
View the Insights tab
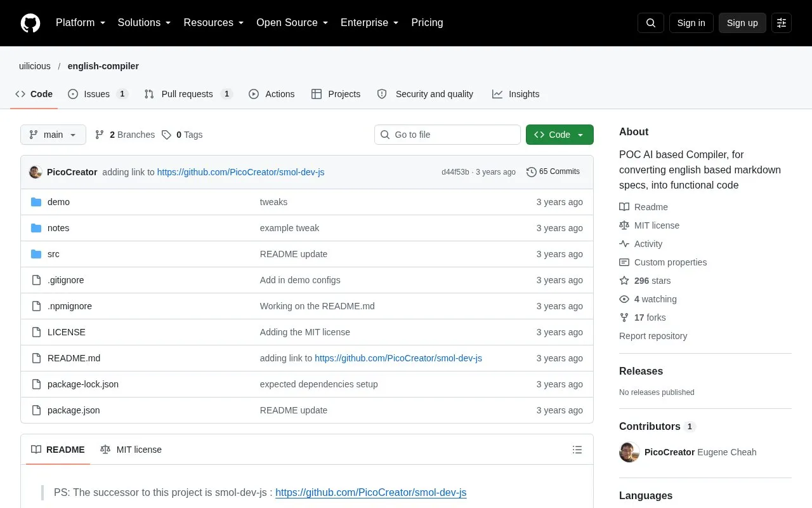(516, 94)
